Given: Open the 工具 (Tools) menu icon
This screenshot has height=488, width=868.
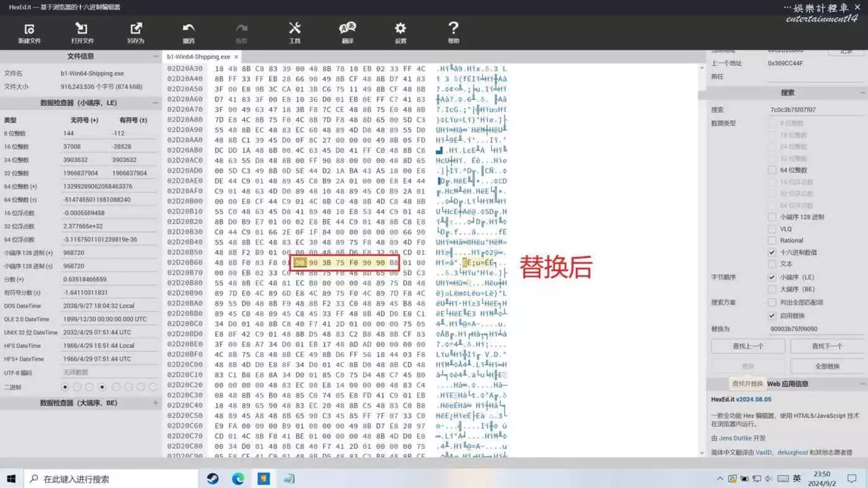Looking at the screenshot, I should [294, 32].
